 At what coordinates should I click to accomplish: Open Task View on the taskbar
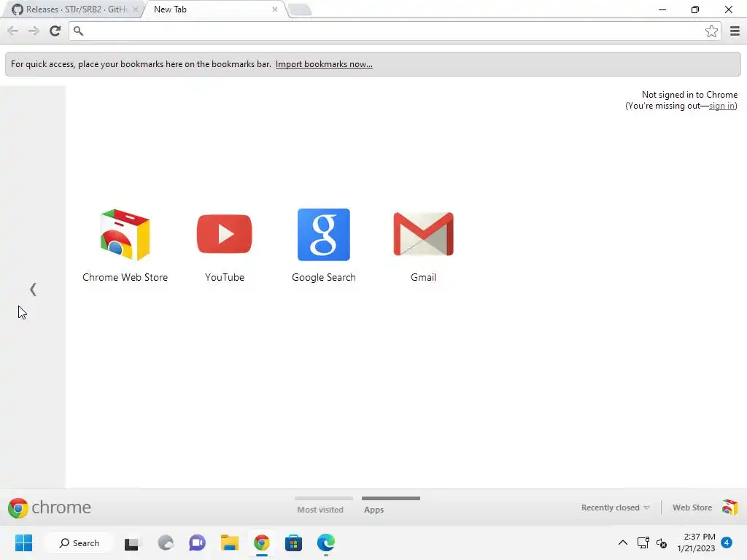pyautogui.click(x=131, y=542)
